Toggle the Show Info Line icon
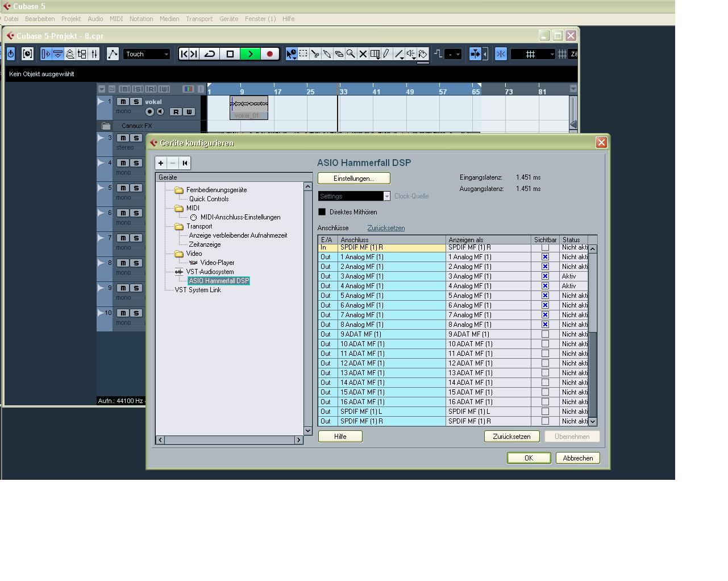This screenshot has height=581, width=728. [x=58, y=54]
